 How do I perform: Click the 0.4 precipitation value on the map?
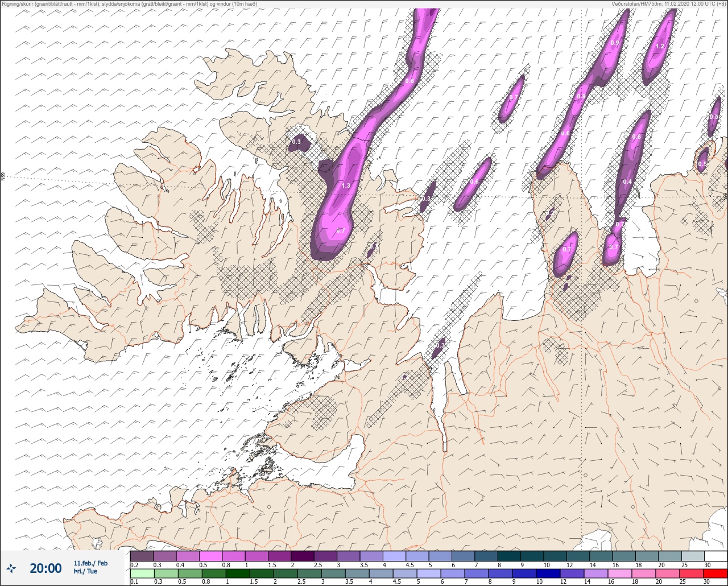pyautogui.click(x=627, y=181)
